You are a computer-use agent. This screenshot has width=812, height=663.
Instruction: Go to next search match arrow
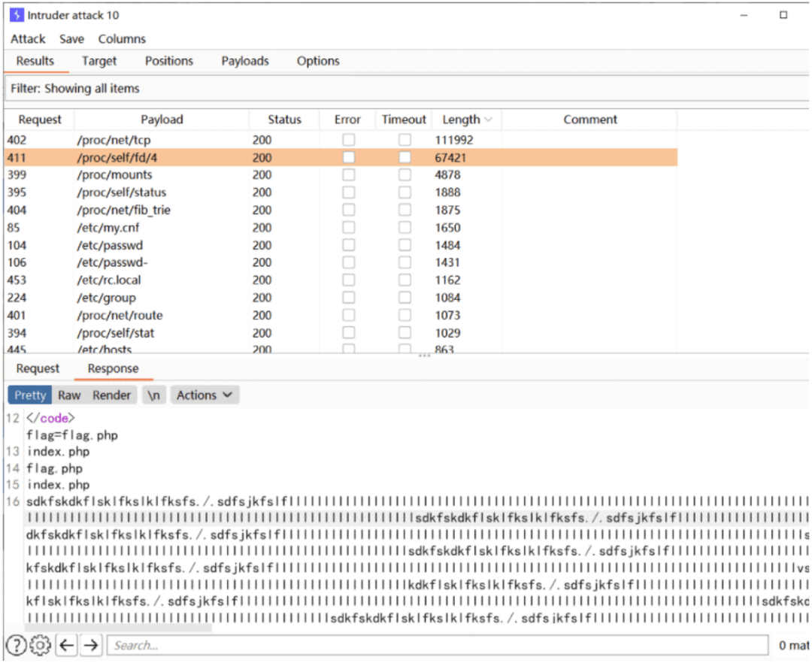tap(91, 645)
